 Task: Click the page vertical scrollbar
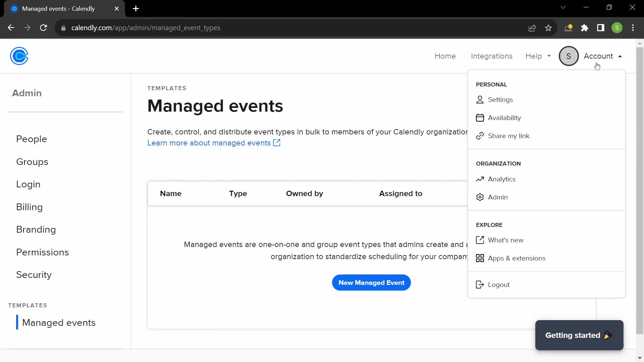pyautogui.click(x=640, y=191)
